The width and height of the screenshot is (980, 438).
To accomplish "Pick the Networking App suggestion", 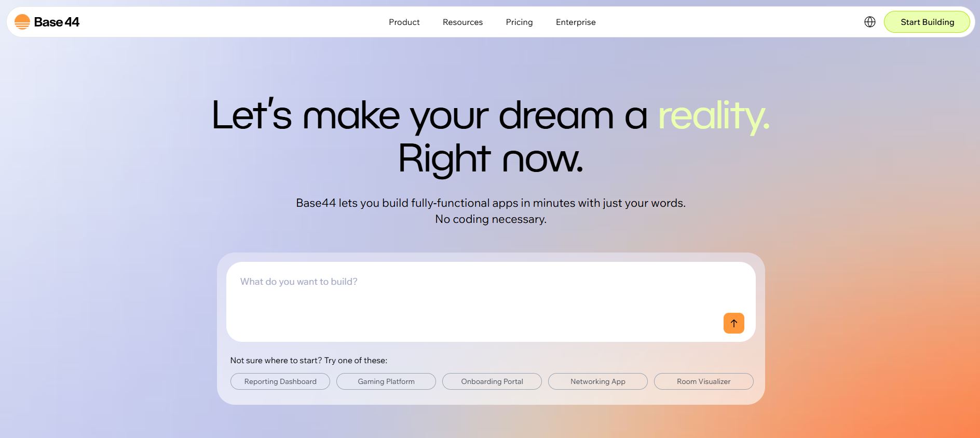I will (x=598, y=381).
